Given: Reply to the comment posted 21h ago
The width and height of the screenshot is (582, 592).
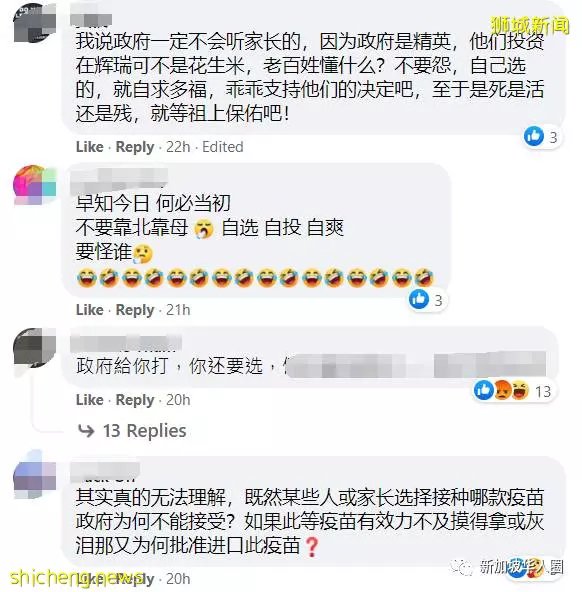Looking at the screenshot, I should click(x=135, y=310).
